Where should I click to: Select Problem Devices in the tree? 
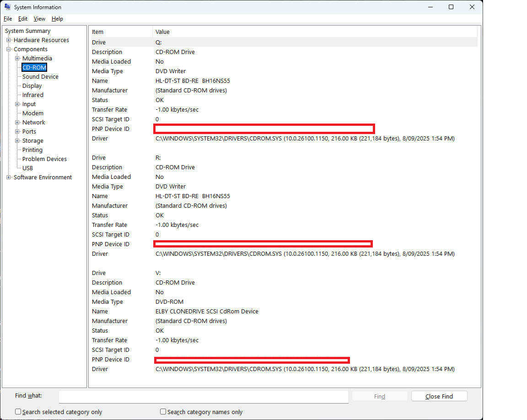tap(44, 159)
